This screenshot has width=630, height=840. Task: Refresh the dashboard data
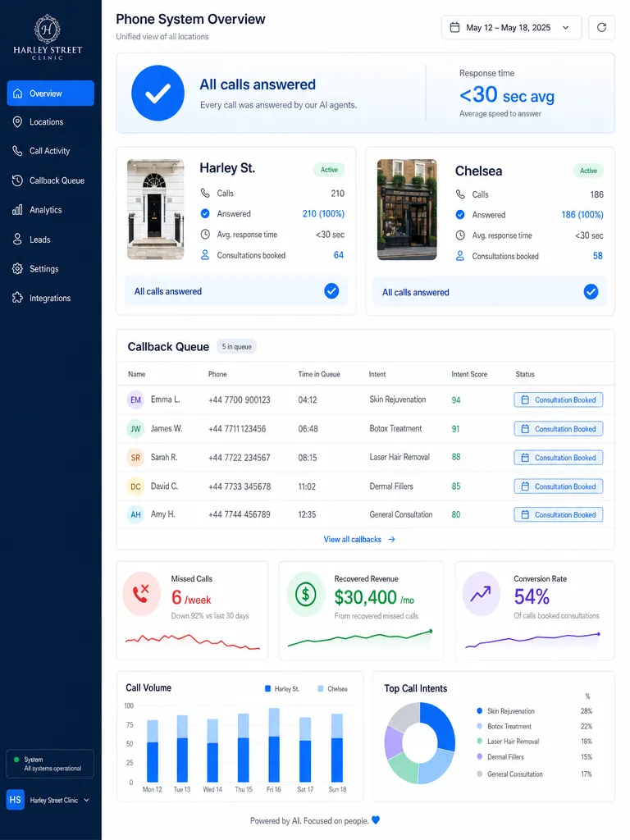(x=601, y=27)
